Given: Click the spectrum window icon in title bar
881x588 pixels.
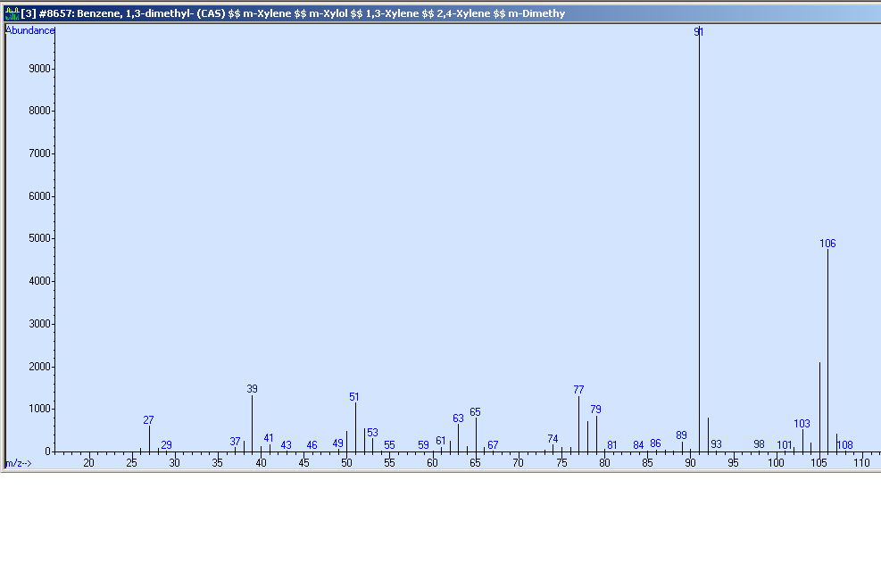Looking at the screenshot, I should click(x=11, y=13).
